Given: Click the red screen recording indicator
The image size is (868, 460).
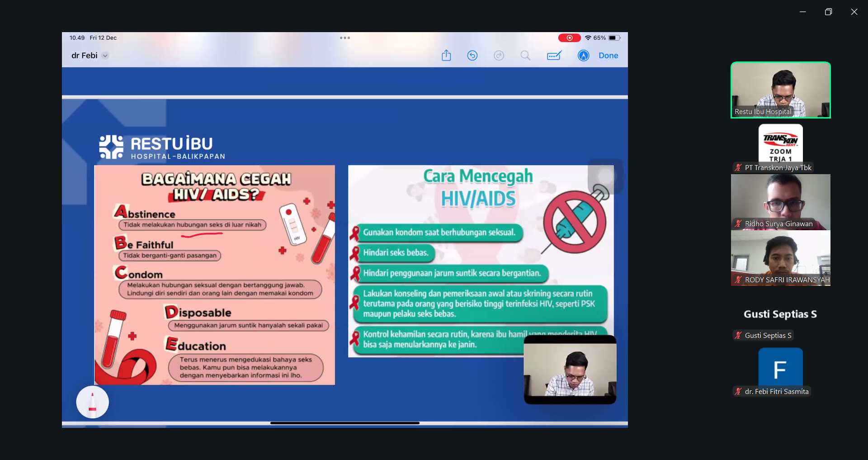Looking at the screenshot, I should click(x=569, y=38).
